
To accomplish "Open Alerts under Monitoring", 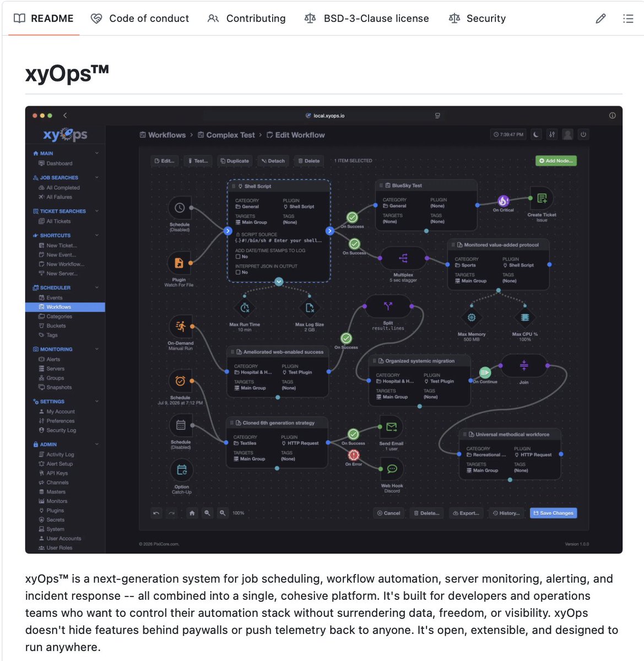I will [x=50, y=360].
